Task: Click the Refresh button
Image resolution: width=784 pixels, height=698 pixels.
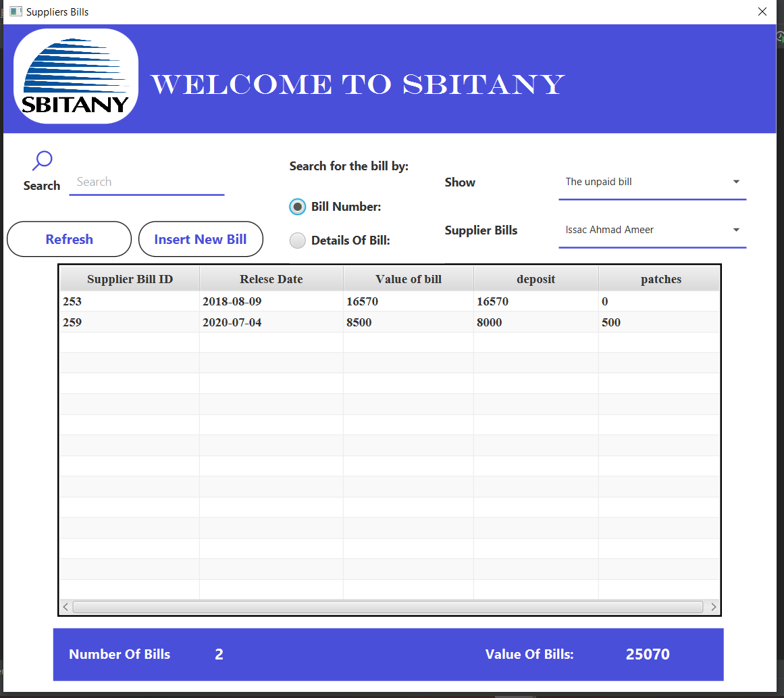Action: (x=69, y=239)
